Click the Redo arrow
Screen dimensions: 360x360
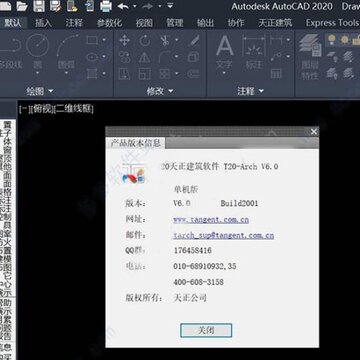coord(147,6)
